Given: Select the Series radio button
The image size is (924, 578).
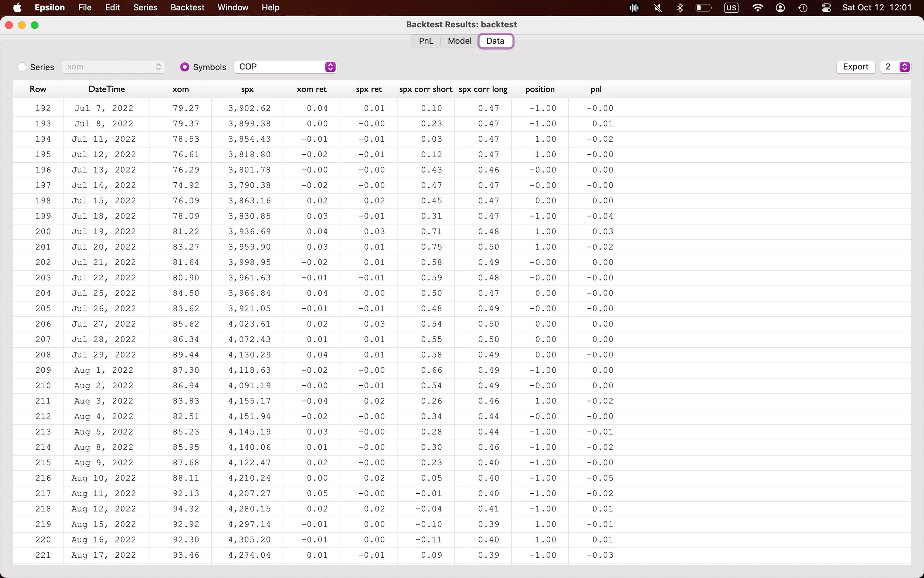Looking at the screenshot, I should pos(22,67).
